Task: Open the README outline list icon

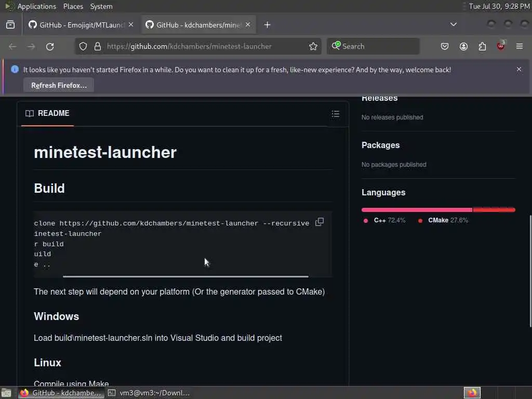Action: point(335,114)
